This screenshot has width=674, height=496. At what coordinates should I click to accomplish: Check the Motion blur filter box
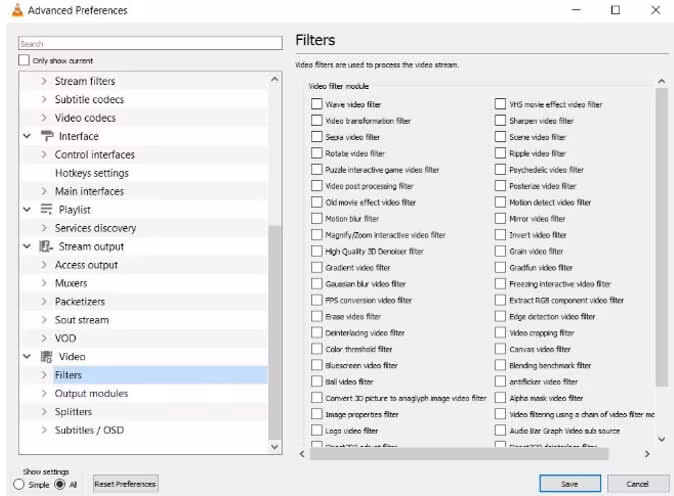tap(317, 218)
